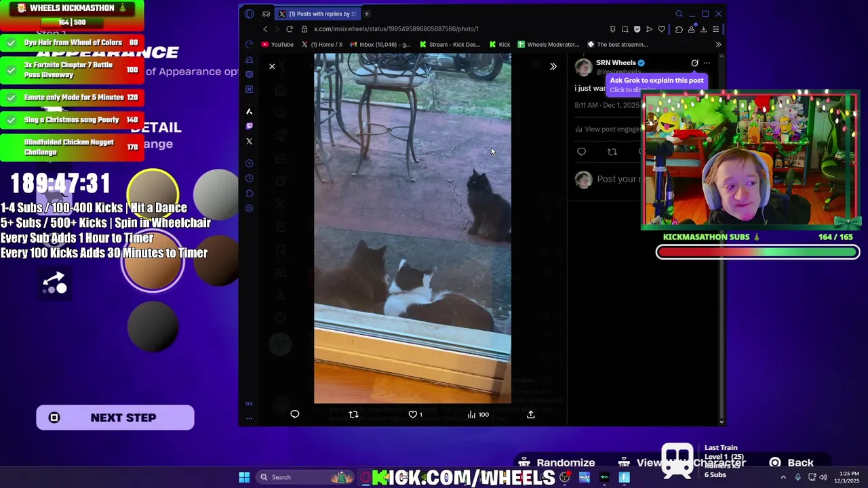Like the photo with heart icon
This screenshot has height=488, width=868.
click(412, 414)
